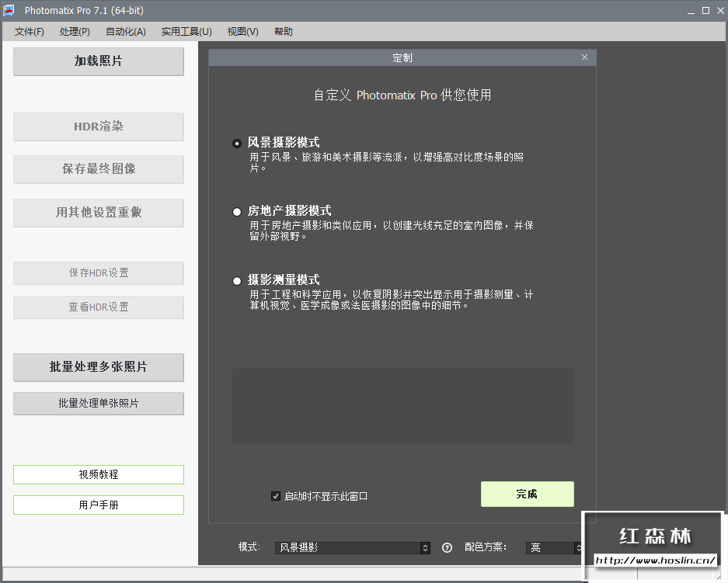The image size is (728, 583).
Task: Open the 模式 dropdown showing 风景摄影
Action: click(x=353, y=548)
